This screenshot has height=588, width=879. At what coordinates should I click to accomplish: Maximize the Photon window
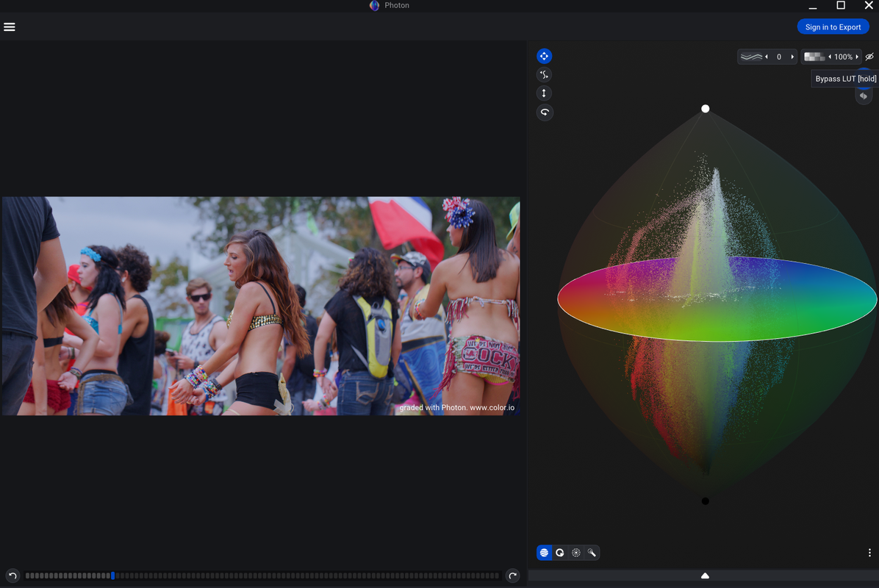(x=840, y=6)
